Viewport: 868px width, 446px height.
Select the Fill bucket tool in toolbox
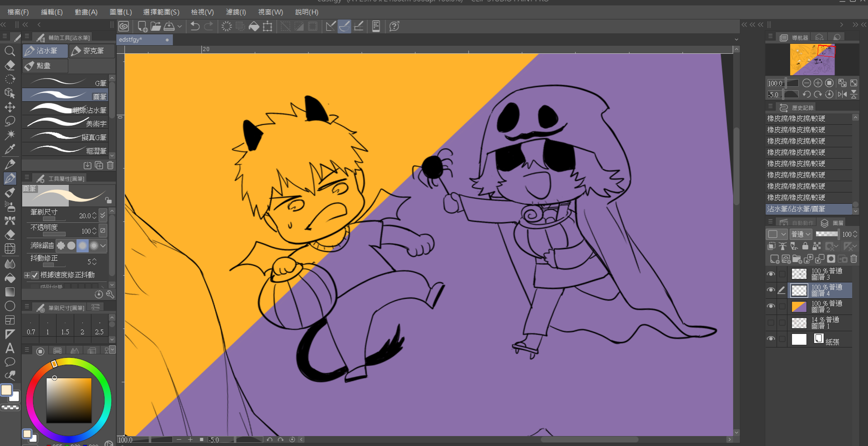click(x=9, y=278)
